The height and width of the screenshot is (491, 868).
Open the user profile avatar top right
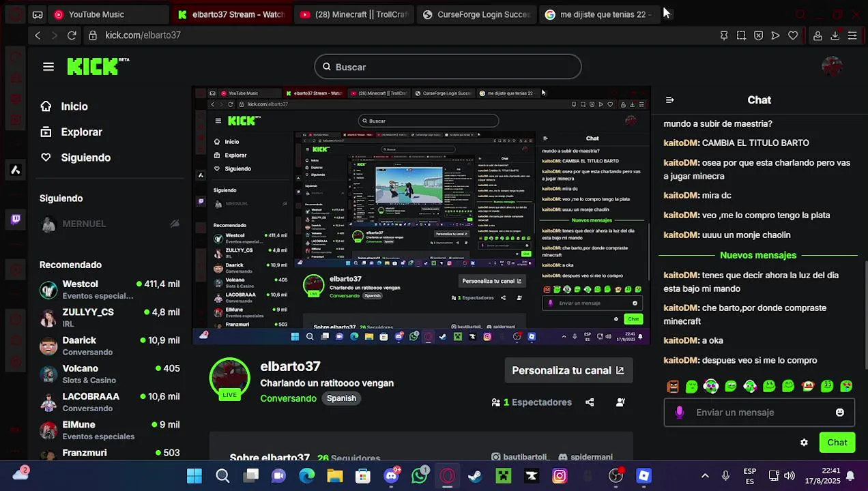832,66
